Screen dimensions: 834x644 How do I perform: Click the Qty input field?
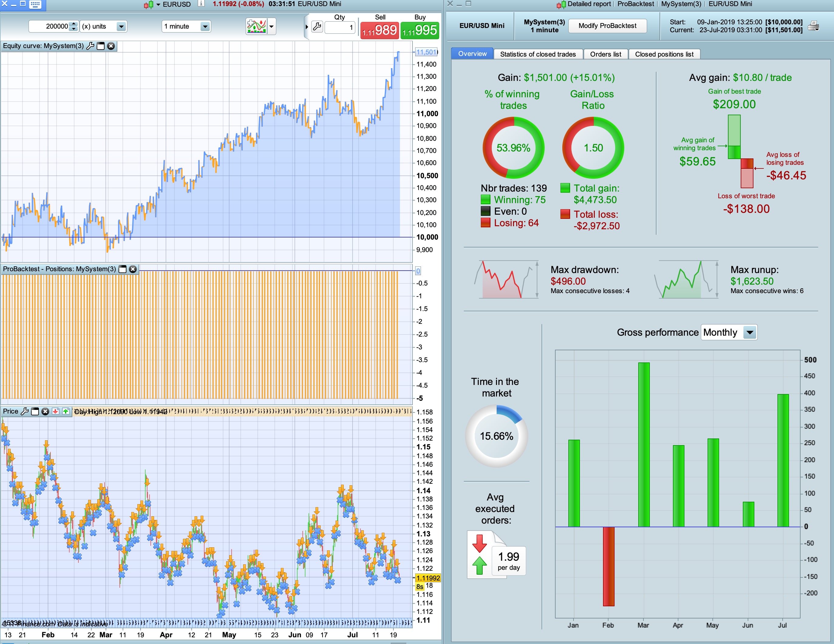[x=340, y=27]
